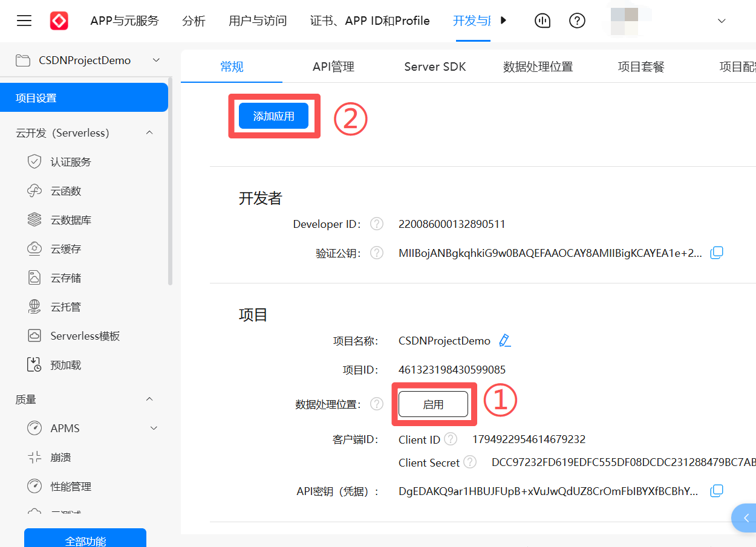Screen dimensions: 756x547
Task: Select the 验证公钥 key text
Action: point(550,253)
